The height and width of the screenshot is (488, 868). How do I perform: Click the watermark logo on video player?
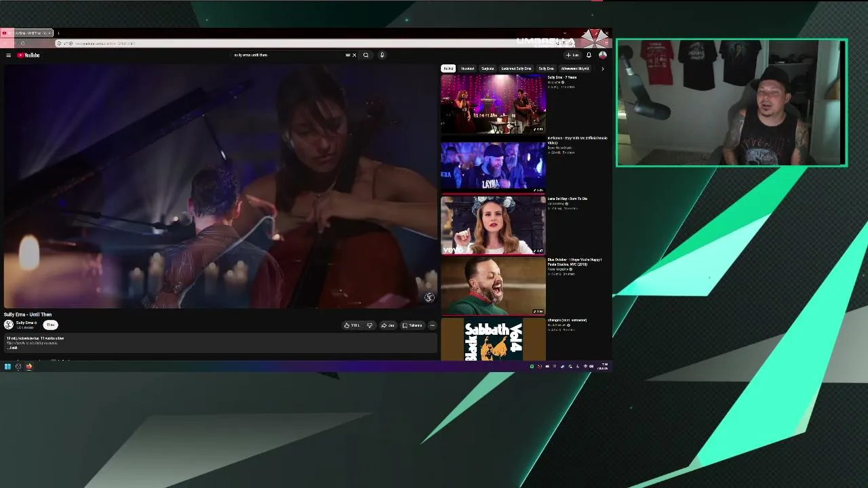click(429, 298)
